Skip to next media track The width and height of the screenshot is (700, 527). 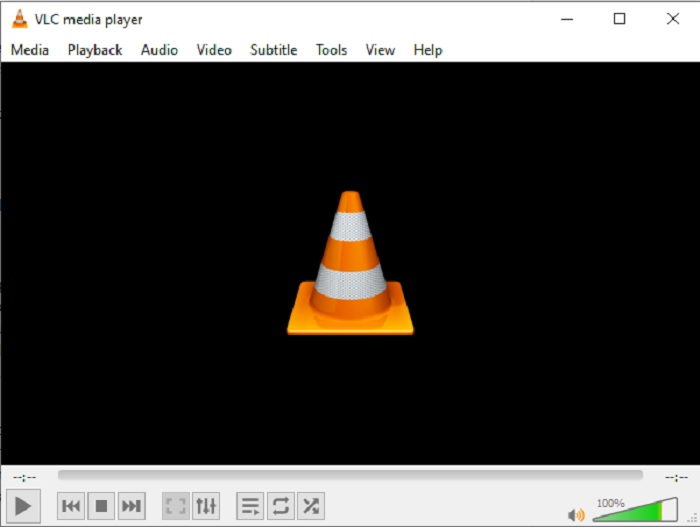tap(132, 506)
